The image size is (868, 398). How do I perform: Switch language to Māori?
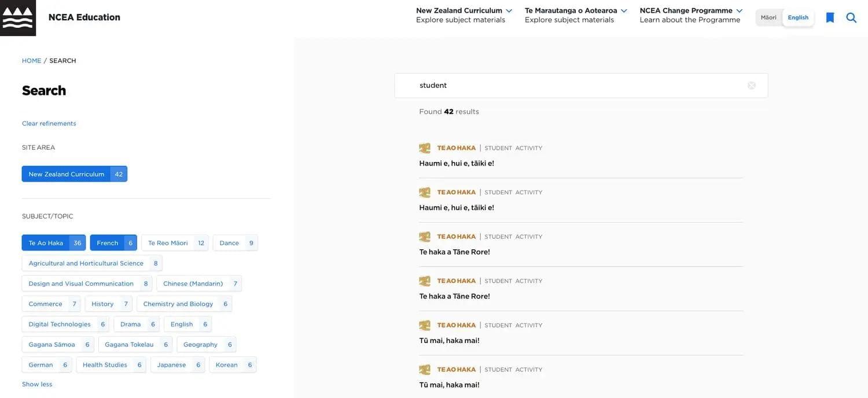pyautogui.click(x=768, y=17)
